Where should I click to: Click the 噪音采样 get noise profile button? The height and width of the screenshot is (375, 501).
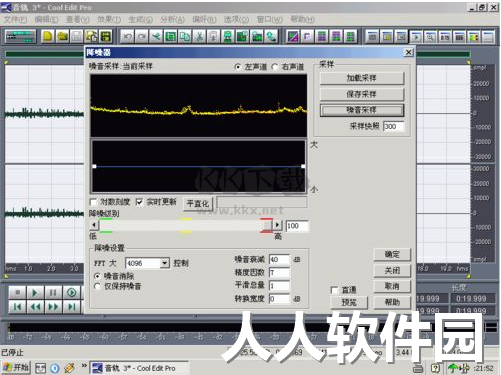click(362, 110)
